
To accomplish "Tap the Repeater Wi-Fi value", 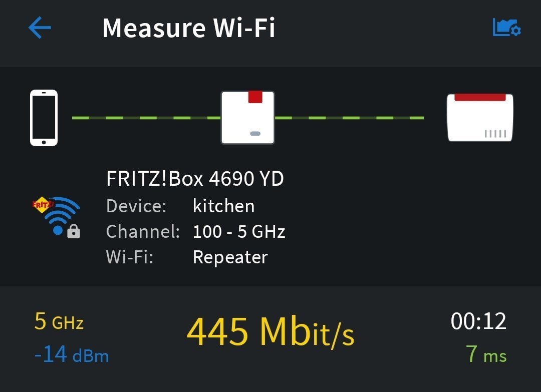I will pyautogui.click(x=230, y=257).
